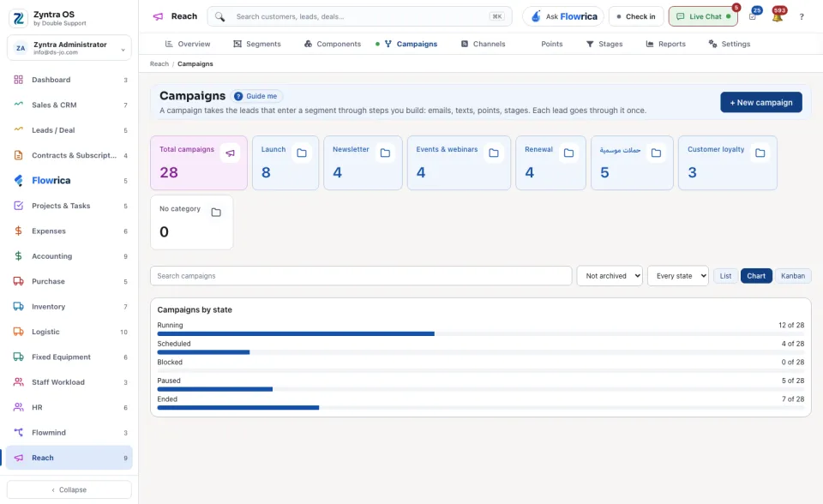Expand the Zyntra Administrator account menu
This screenshot has width=823, height=504.
pos(69,48)
